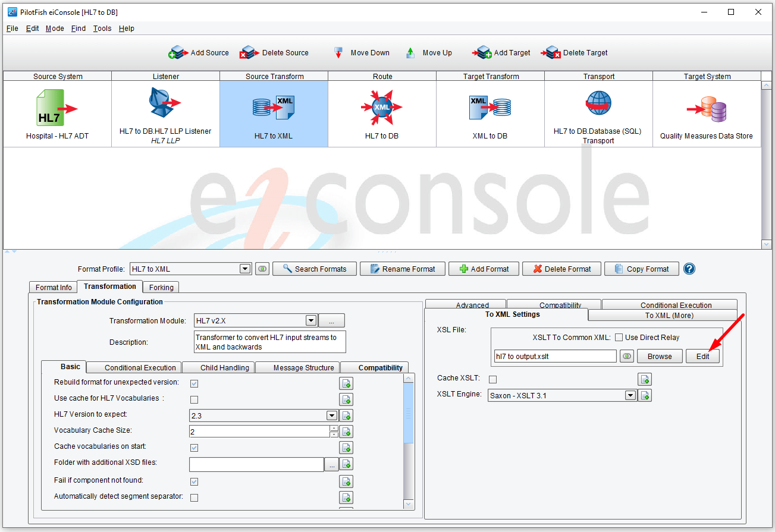
Task: Click the add-property icon for Fail if component not found
Action: pyautogui.click(x=346, y=481)
